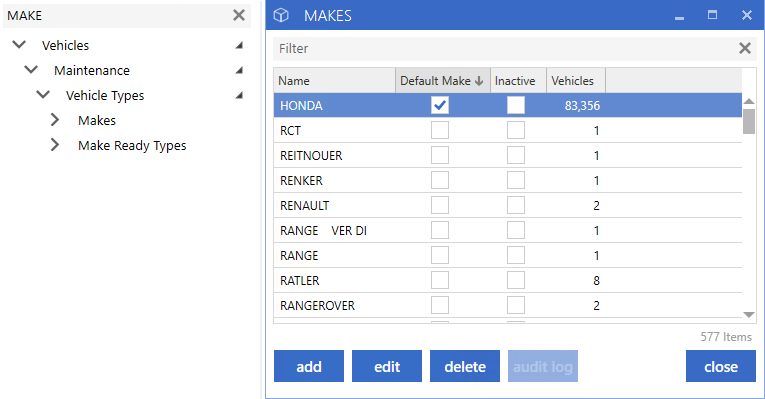The width and height of the screenshot is (765, 399).
Task: Click the MAKES window cube icon
Action: pyautogui.click(x=281, y=16)
